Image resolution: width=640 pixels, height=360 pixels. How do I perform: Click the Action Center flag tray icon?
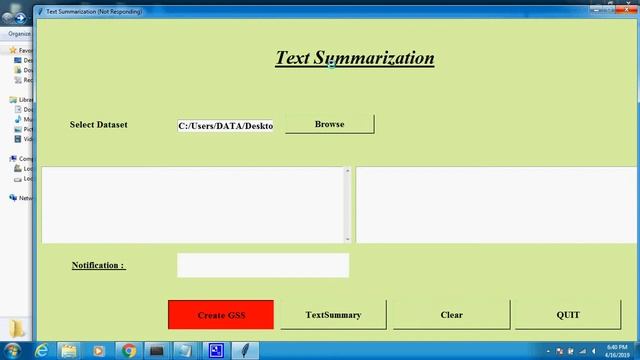coord(560,351)
